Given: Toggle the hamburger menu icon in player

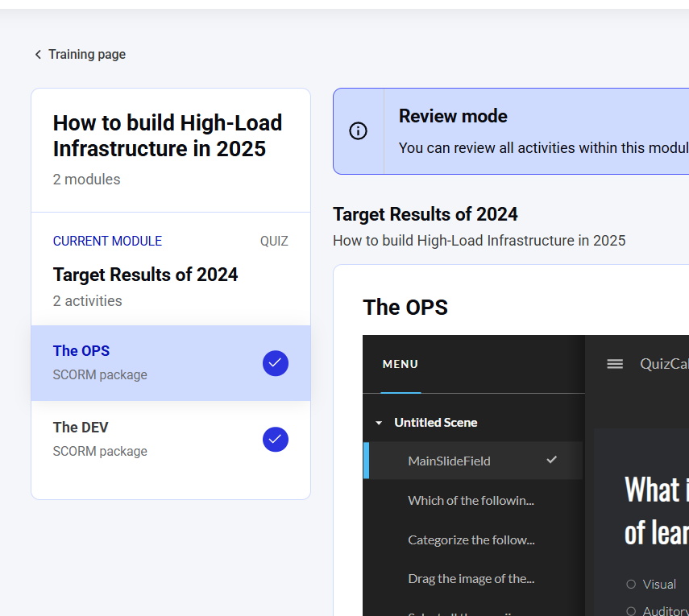Looking at the screenshot, I should coord(615,364).
